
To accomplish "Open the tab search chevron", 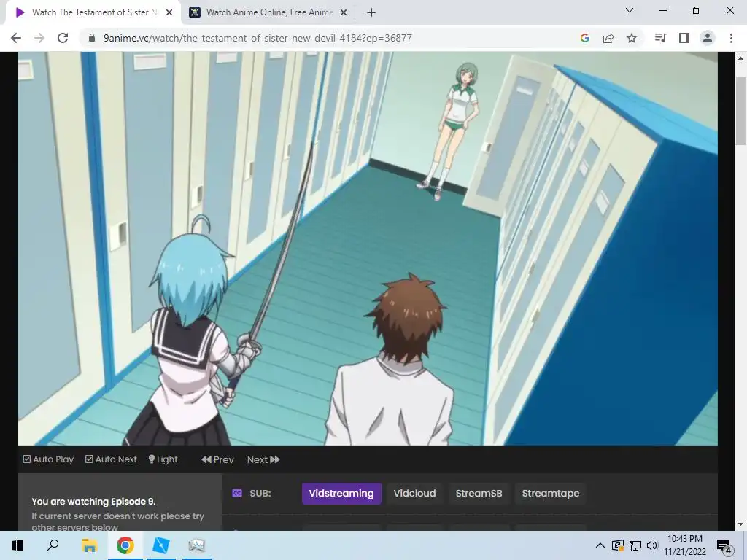I will pyautogui.click(x=630, y=10).
